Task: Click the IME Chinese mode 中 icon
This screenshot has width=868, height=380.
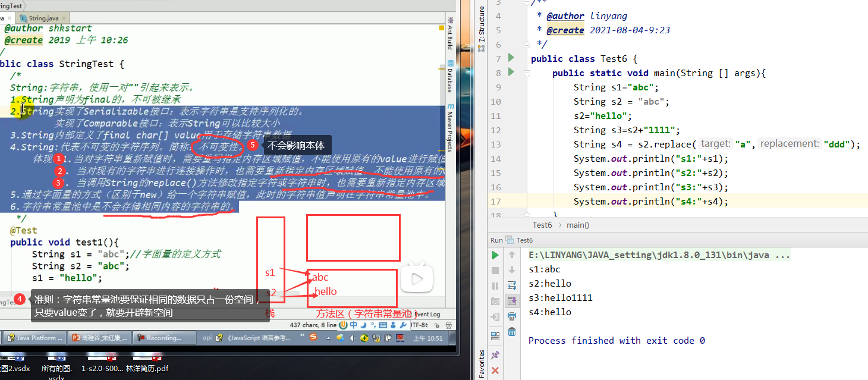Action: (x=354, y=325)
